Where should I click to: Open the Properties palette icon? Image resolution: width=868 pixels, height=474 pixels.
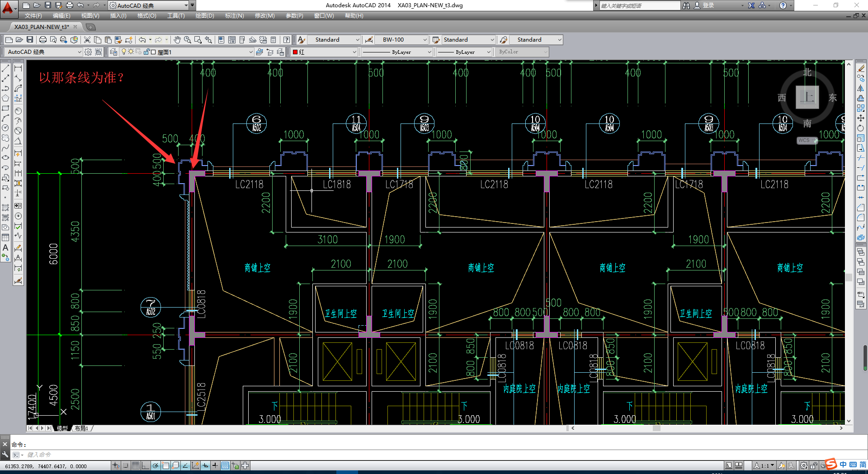tap(222, 40)
